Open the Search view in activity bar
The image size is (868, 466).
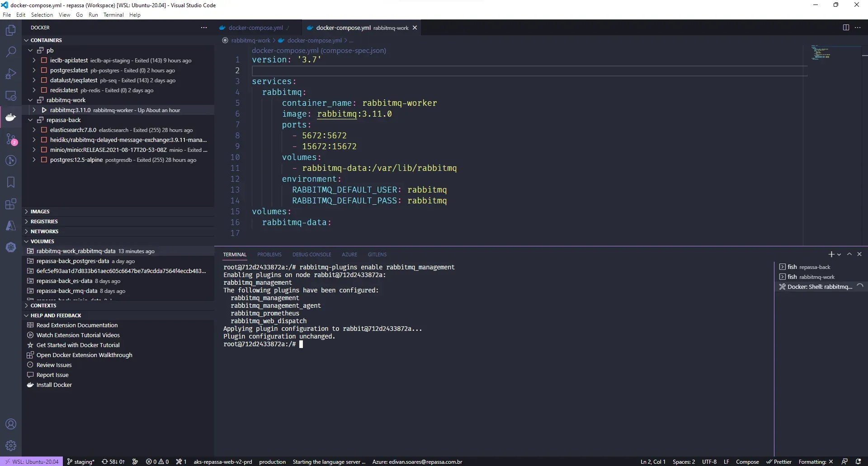point(11,52)
